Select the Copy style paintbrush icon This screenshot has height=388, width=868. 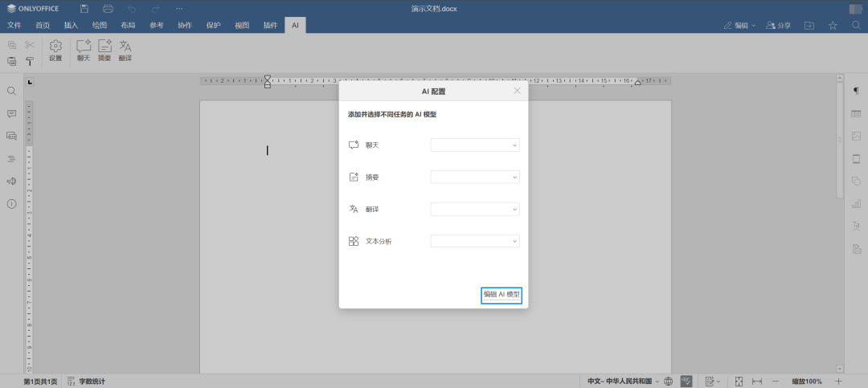click(x=30, y=61)
